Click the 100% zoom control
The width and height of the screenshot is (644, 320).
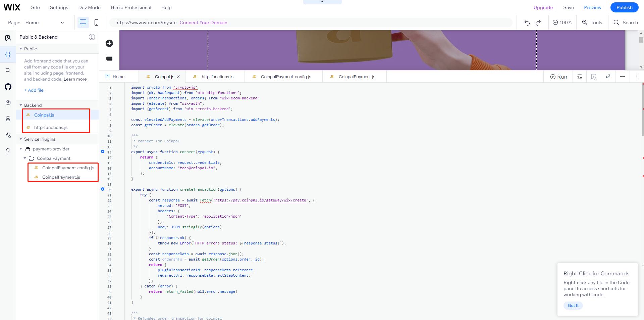click(x=562, y=22)
